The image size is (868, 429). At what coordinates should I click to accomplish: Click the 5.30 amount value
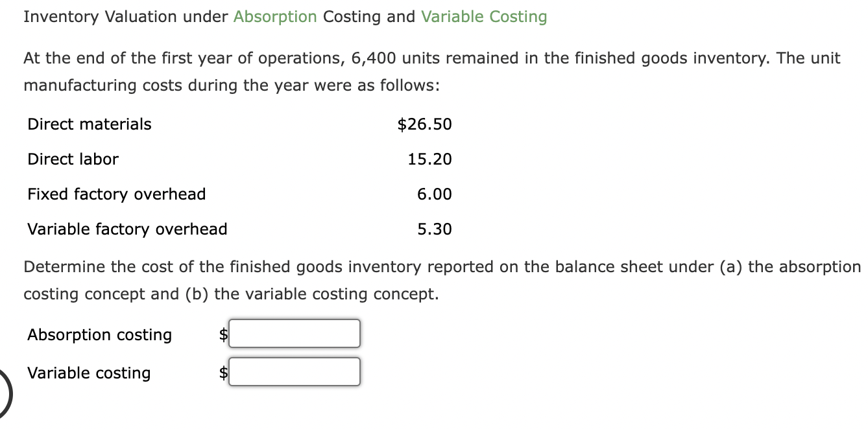point(435,229)
